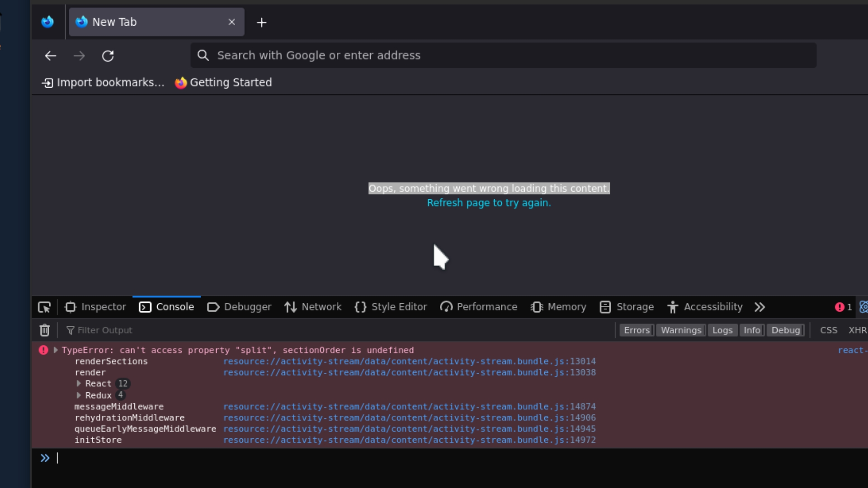Screen dimensions: 868x488
Task: Clear the console using the trash icon
Action: pyautogui.click(x=44, y=330)
